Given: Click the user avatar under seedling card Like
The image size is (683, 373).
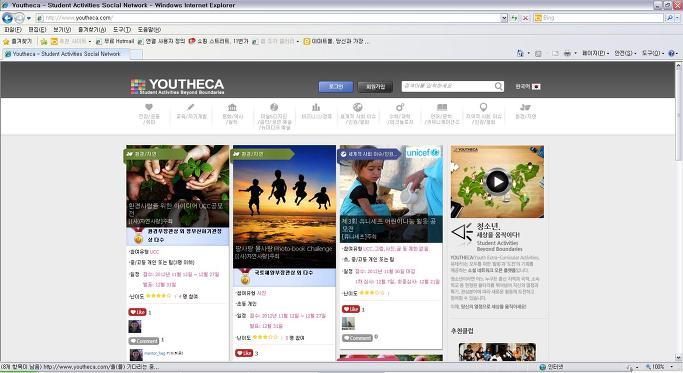Looking at the screenshot, I should pos(135,326).
